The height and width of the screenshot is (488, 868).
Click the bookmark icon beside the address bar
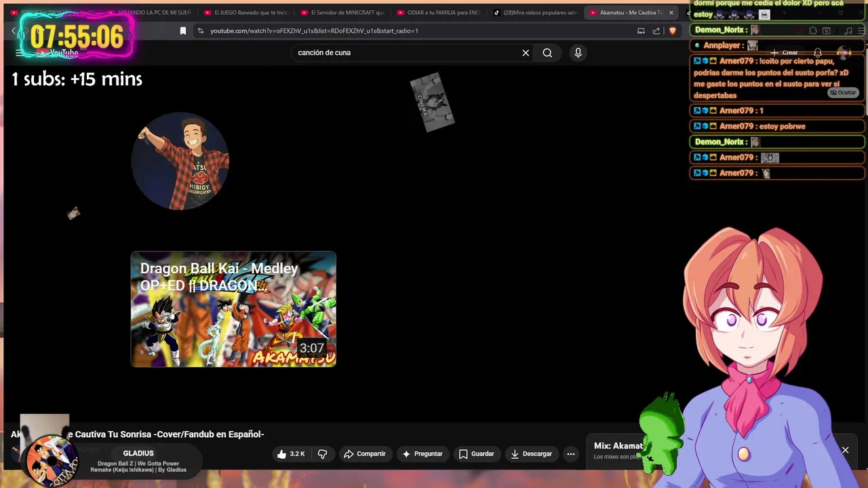tap(183, 30)
